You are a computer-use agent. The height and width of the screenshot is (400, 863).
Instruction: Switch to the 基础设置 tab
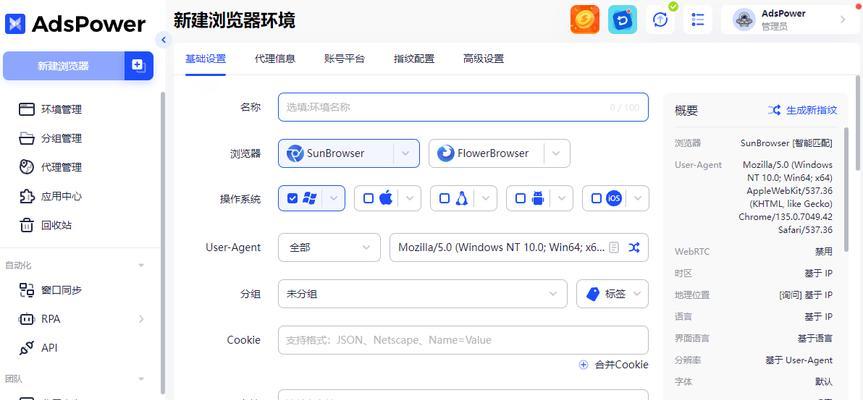pos(205,59)
